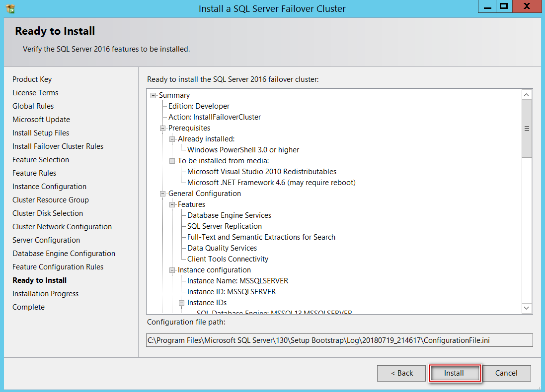
Task: Select the Complete step
Action: (28, 307)
